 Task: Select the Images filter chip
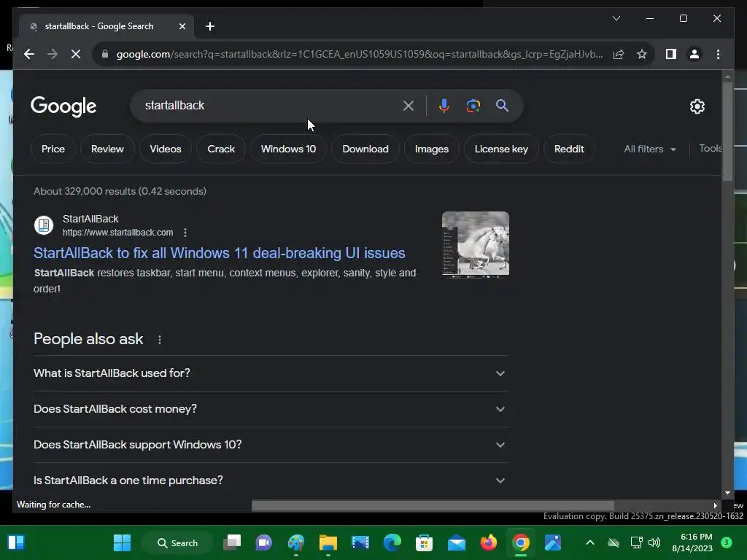click(432, 149)
